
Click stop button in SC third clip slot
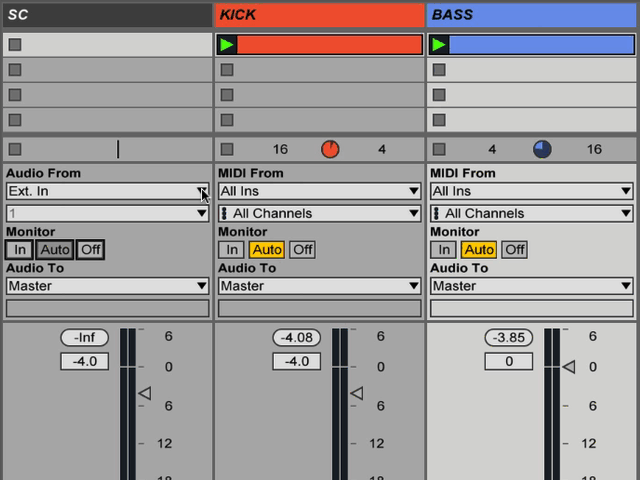tap(15, 95)
